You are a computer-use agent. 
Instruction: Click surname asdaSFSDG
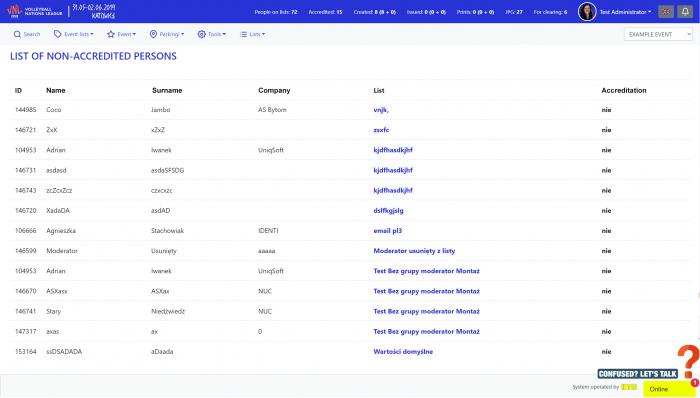pos(167,170)
